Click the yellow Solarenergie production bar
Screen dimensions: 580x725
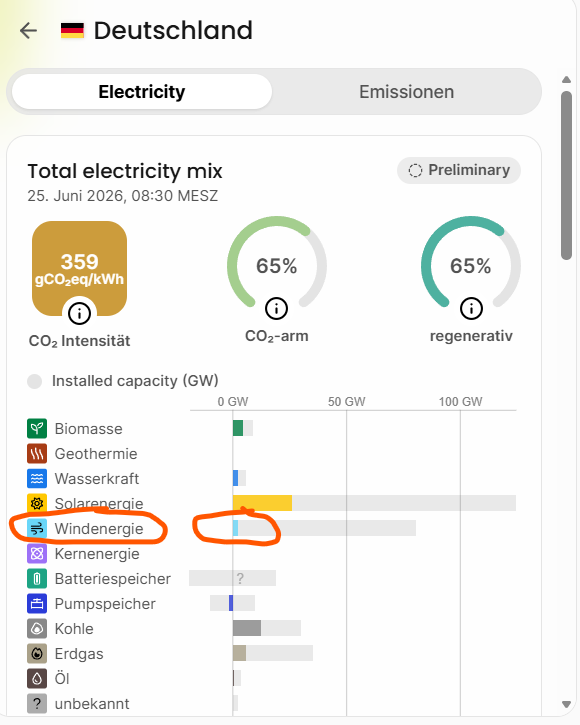tap(262, 503)
